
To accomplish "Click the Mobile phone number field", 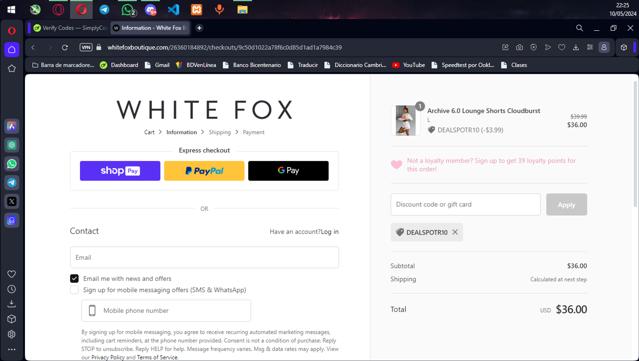I will (x=166, y=310).
